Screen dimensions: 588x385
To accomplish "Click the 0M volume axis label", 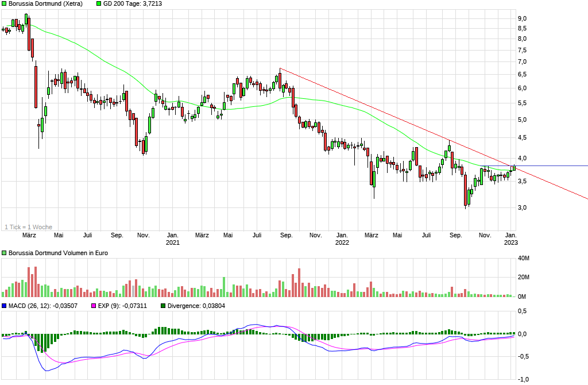I will pyautogui.click(x=522, y=297).
